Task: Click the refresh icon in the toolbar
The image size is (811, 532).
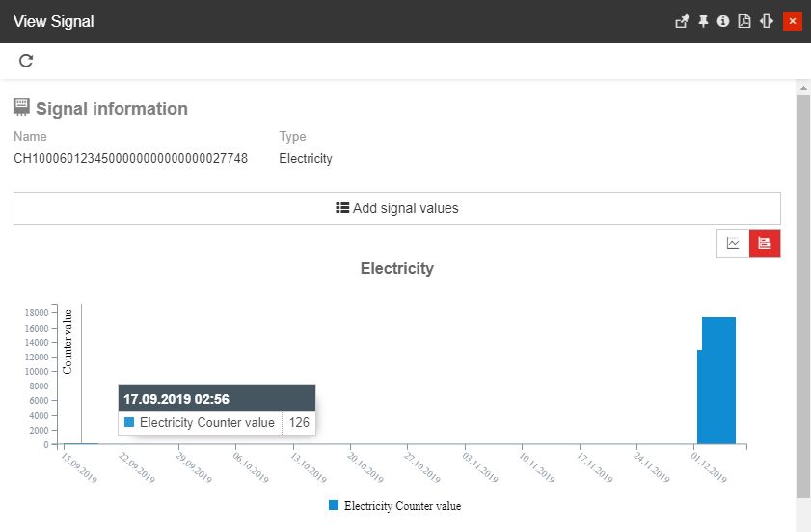Action: click(x=26, y=61)
